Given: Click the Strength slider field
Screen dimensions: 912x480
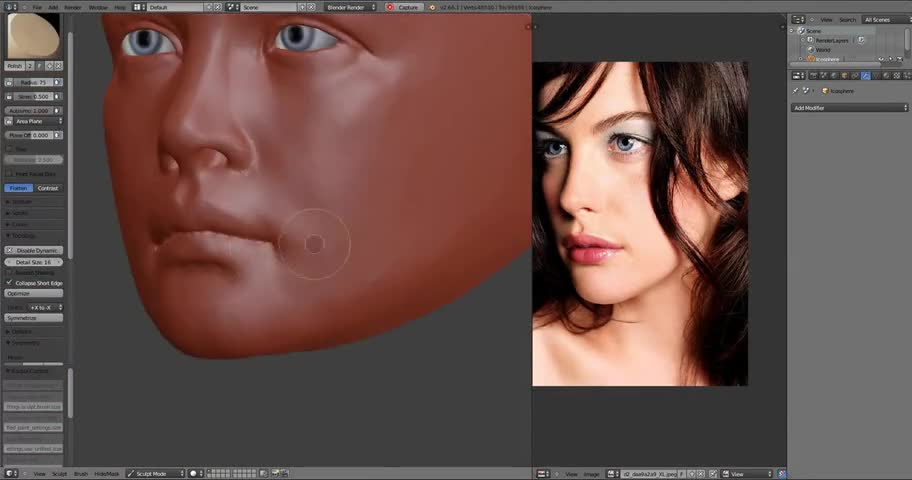Looking at the screenshot, I should click(33, 97).
